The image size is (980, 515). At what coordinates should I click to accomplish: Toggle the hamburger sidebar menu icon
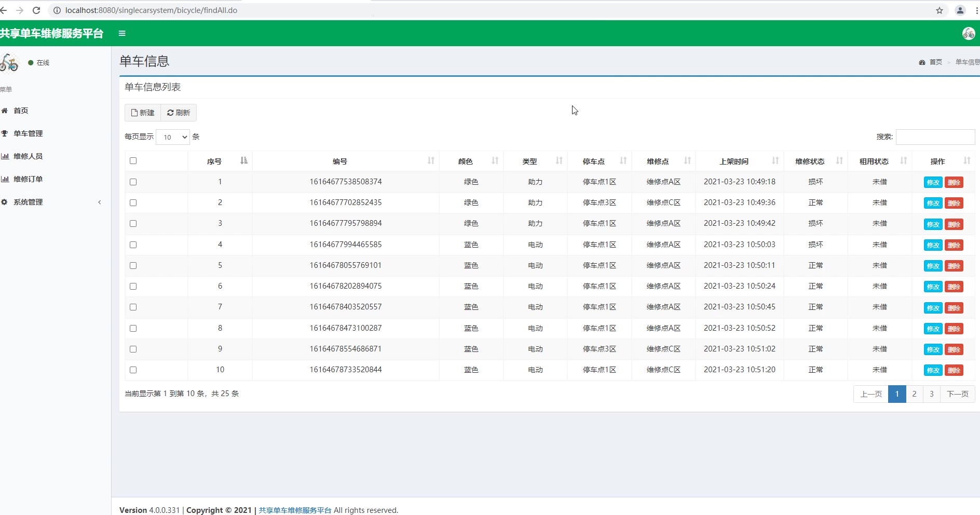pos(122,33)
